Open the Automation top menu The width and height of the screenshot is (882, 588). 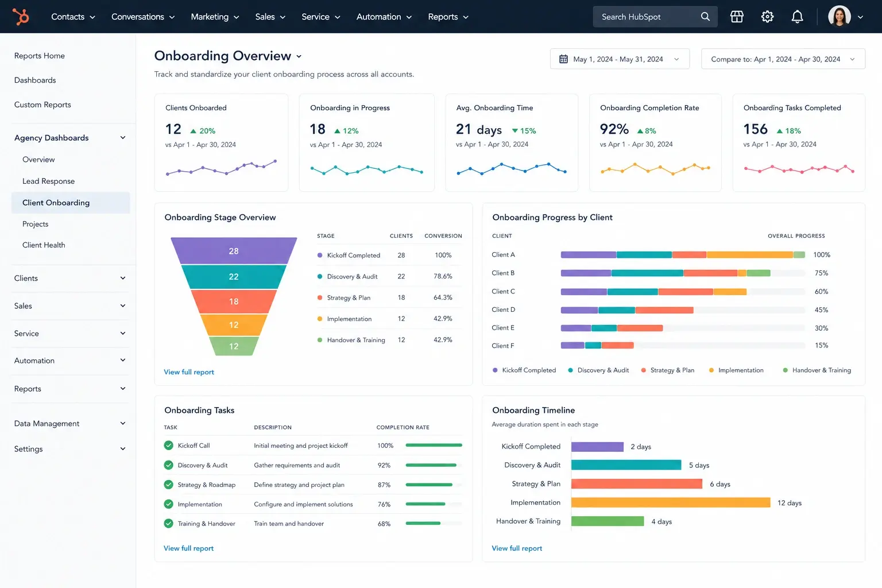click(x=384, y=17)
